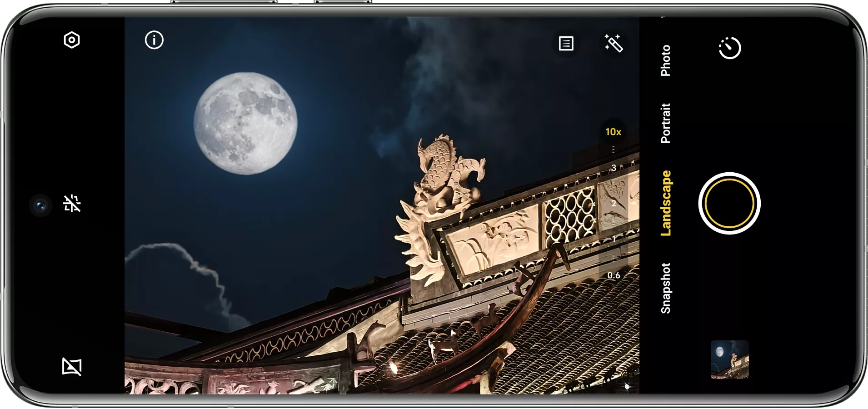Set zoom to 3x on zoom scale
The image size is (868, 409).
[x=614, y=168]
